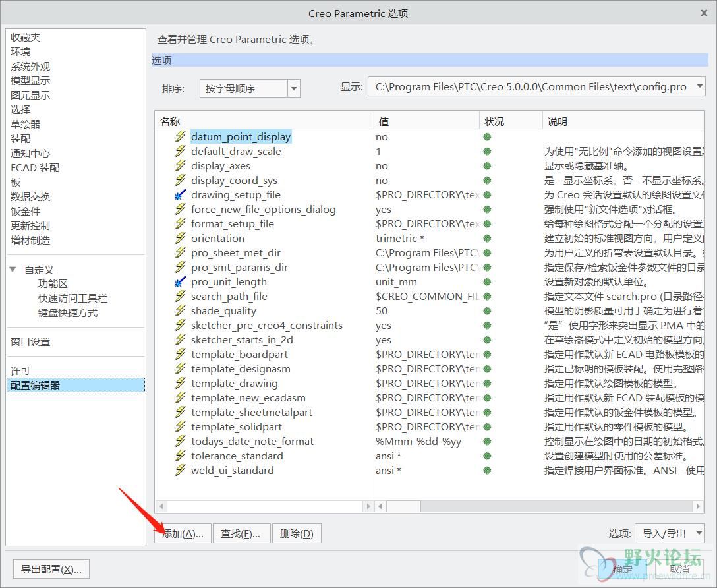
Task: Click lightning icon beside weld_ui_standard
Action: (180, 470)
